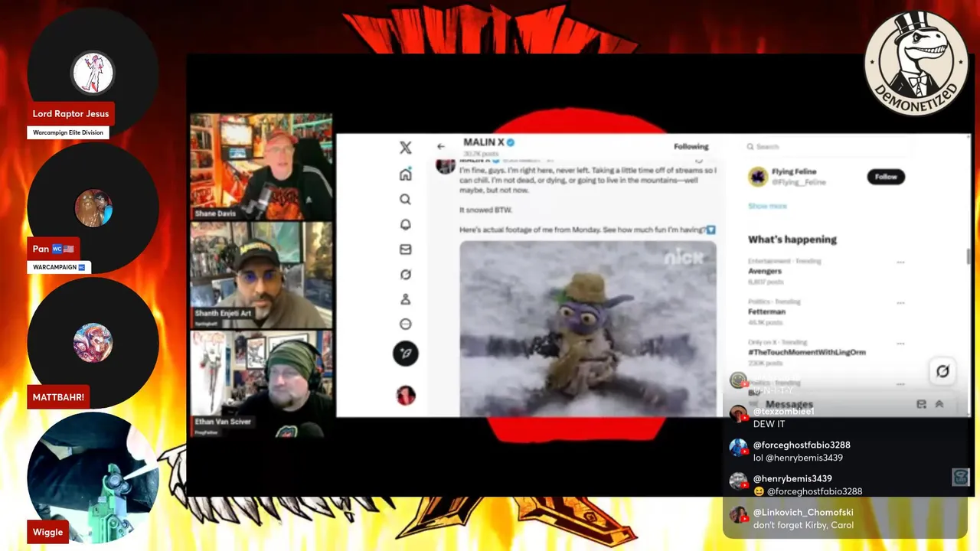
Task: Open Fetterman trending topic
Action: (767, 311)
